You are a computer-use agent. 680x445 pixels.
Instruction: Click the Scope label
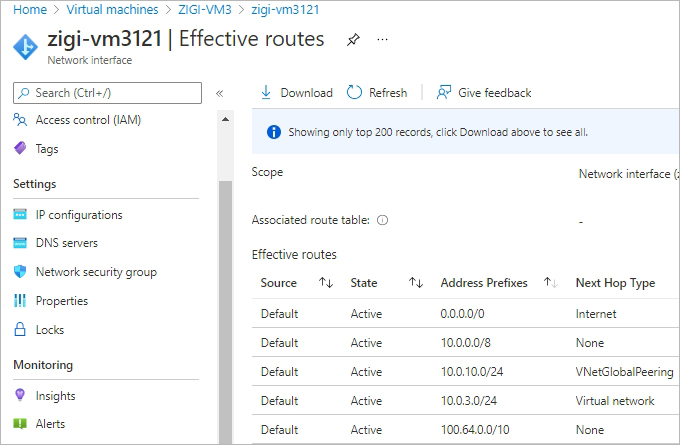[x=267, y=172]
